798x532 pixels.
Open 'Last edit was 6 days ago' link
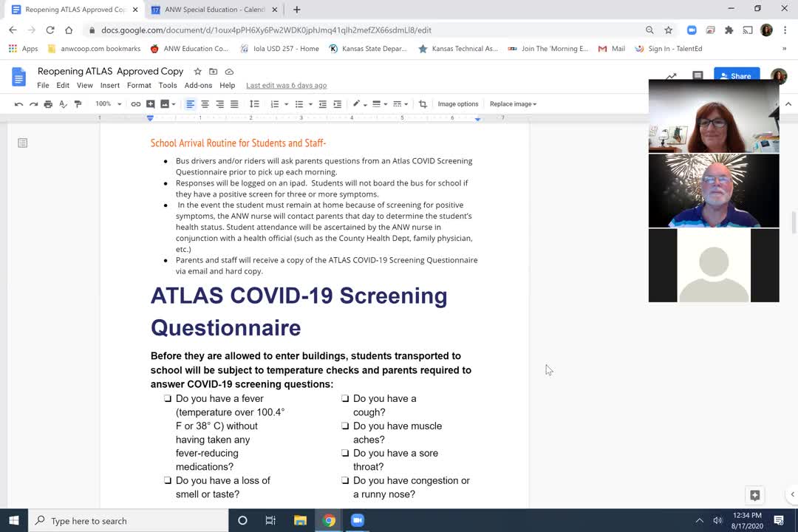pyautogui.click(x=287, y=86)
